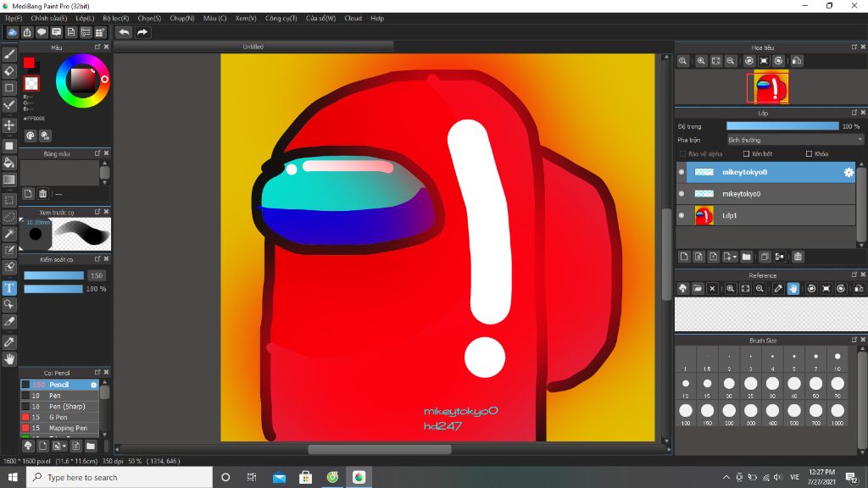Image resolution: width=868 pixels, height=488 pixels.
Task: Click the brush size slider bar
Action: click(53, 275)
